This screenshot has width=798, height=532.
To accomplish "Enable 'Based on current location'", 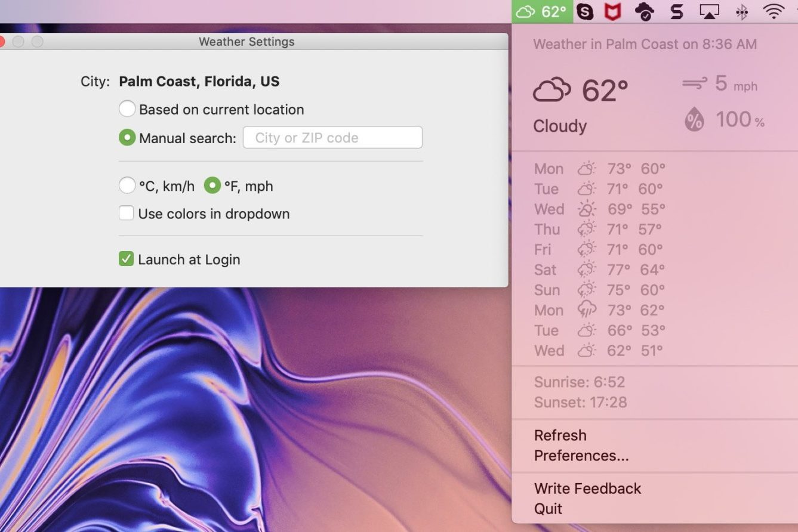I will (127, 109).
